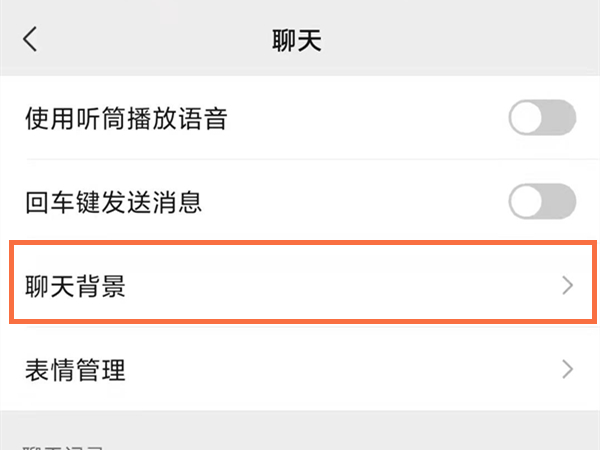Click the 使用听筒播放语音 text label
This screenshot has width=600, height=450.
(126, 121)
